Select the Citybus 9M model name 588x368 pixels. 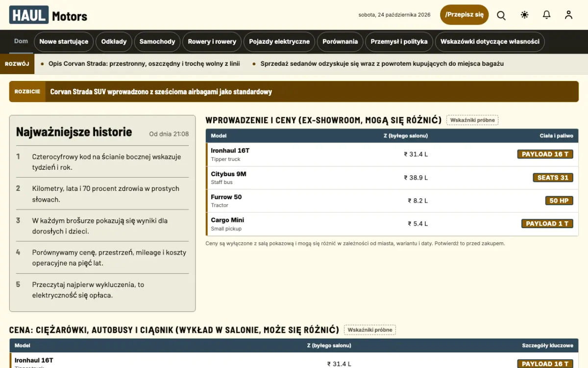pyautogui.click(x=228, y=174)
